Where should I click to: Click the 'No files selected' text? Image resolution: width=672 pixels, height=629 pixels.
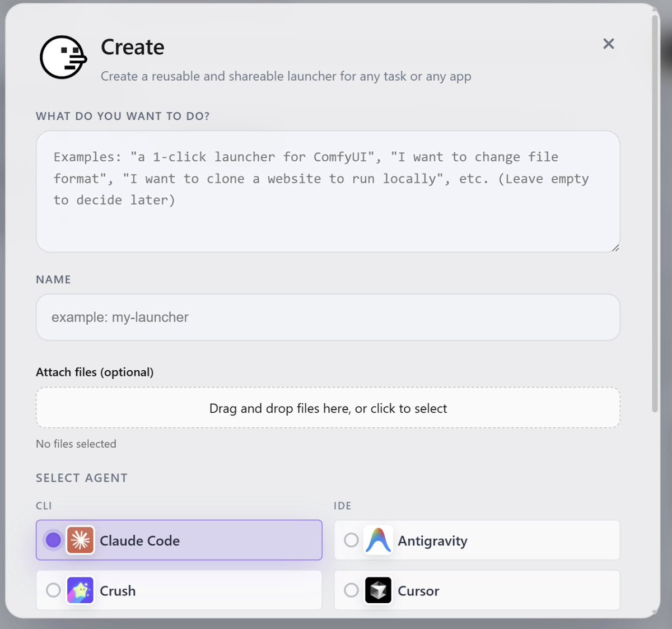[76, 444]
